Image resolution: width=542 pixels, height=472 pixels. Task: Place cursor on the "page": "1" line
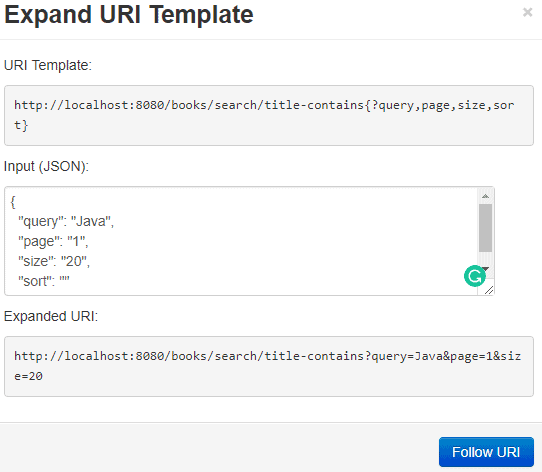pyautogui.click(x=53, y=241)
